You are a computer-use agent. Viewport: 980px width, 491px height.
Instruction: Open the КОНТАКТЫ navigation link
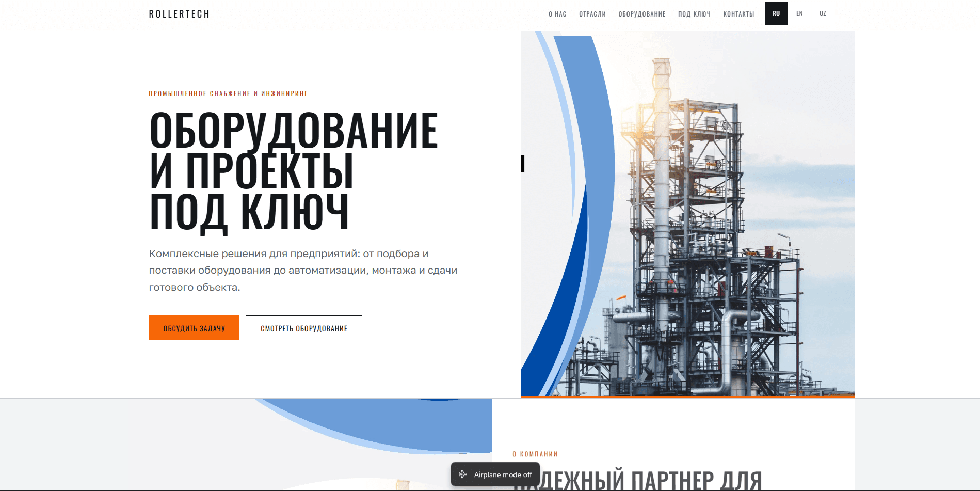point(738,14)
